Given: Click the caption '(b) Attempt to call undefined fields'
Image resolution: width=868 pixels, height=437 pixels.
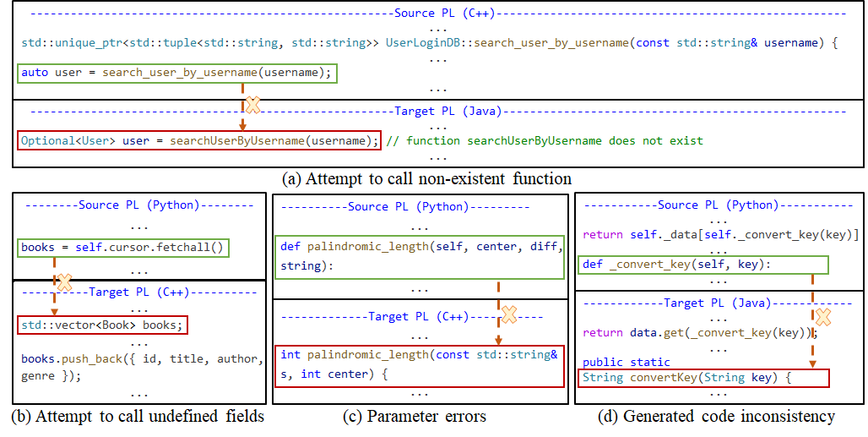Looking at the screenshot, I should (138, 417).
